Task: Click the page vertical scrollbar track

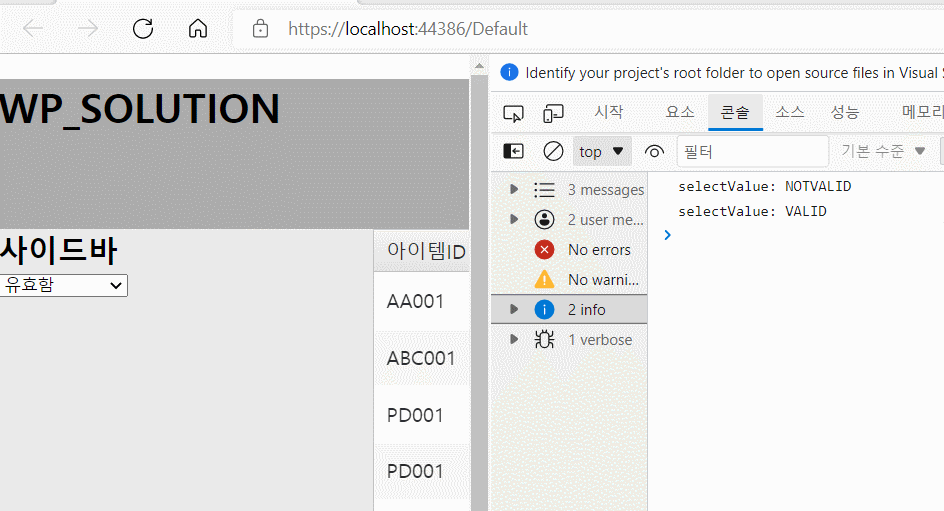Action: click(479, 293)
